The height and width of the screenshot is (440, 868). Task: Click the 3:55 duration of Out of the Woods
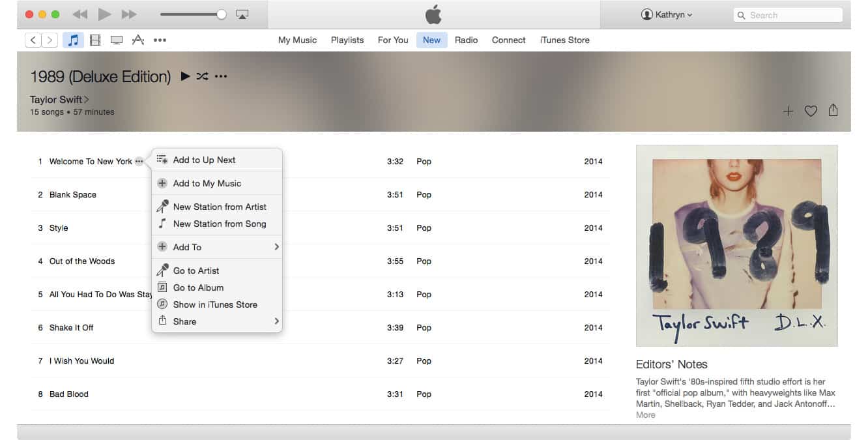pyautogui.click(x=395, y=261)
